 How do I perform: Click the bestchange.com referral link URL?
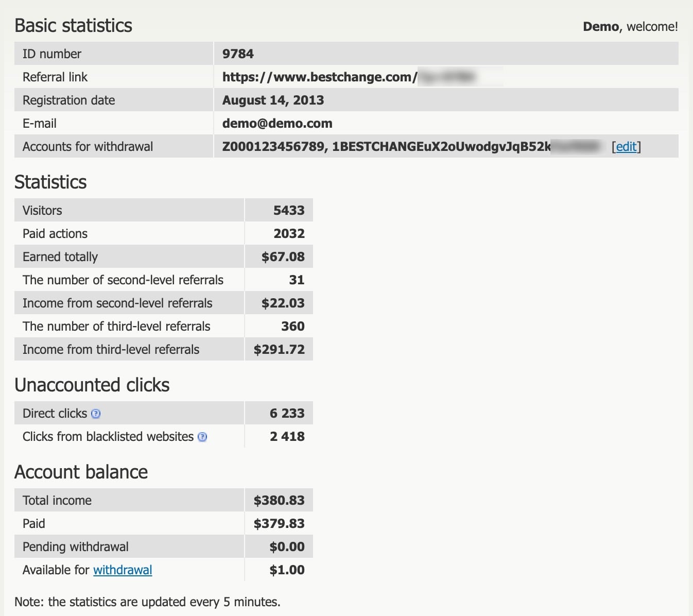319,77
